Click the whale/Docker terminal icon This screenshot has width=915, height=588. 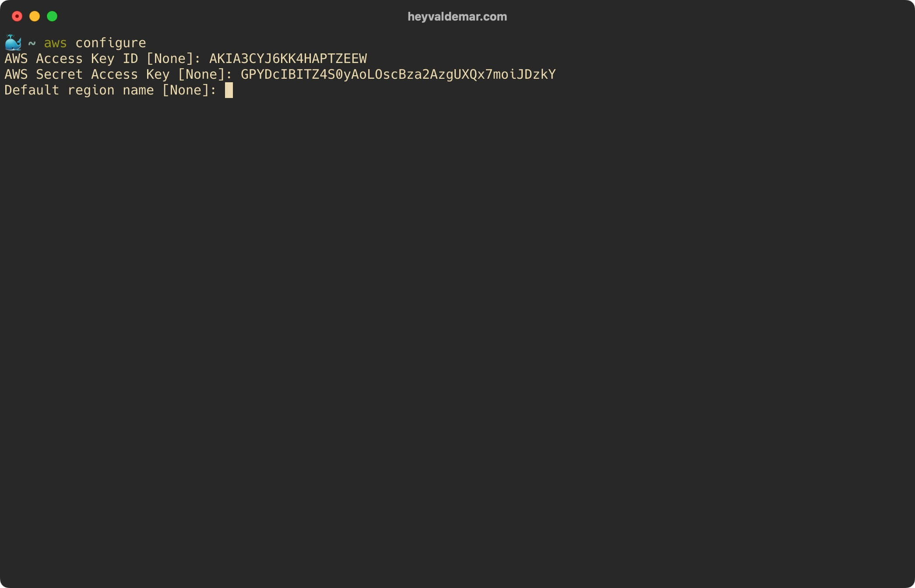13,42
